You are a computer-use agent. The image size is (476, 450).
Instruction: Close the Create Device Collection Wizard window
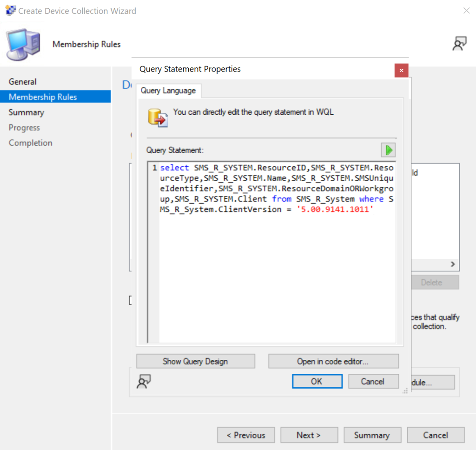(x=466, y=11)
